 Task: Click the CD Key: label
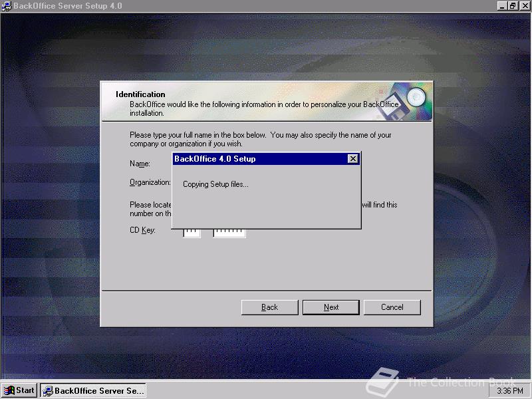tap(142, 230)
